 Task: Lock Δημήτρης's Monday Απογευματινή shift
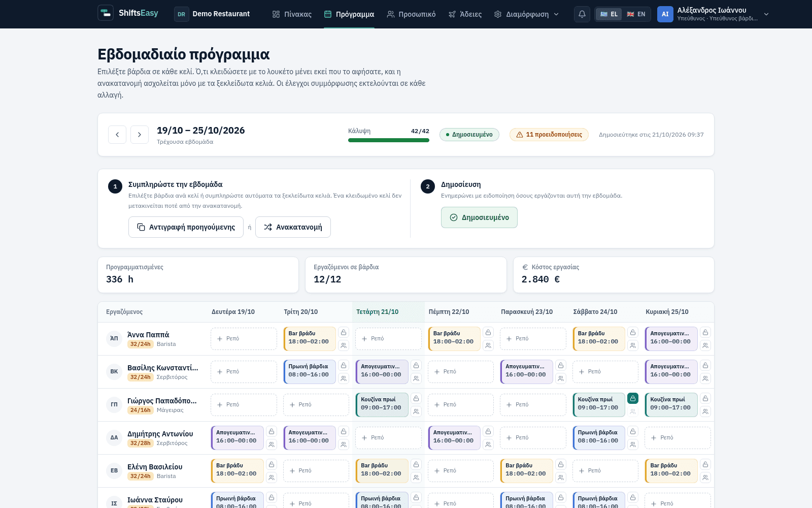pyautogui.click(x=272, y=431)
